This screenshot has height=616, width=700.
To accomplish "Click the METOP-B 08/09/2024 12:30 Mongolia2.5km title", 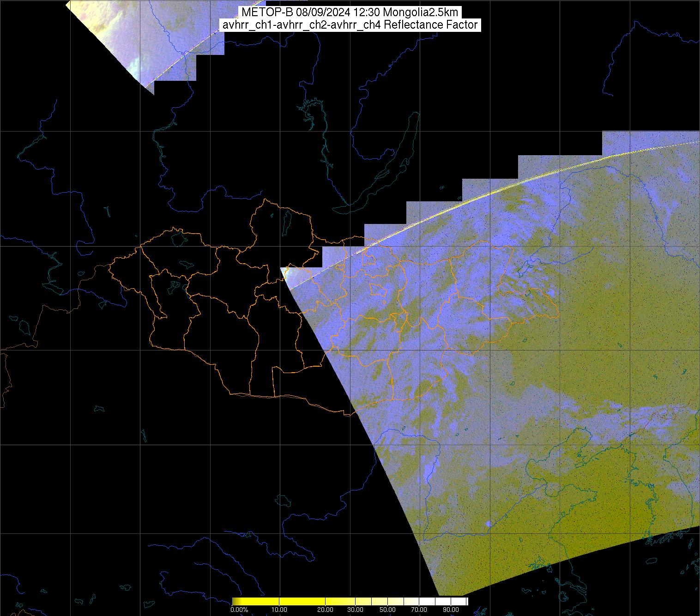I will click(350, 12).
